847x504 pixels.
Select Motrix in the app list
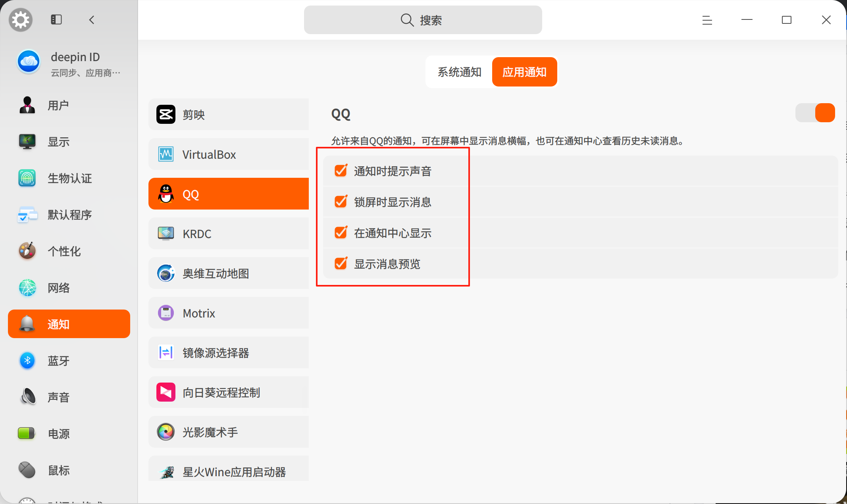click(x=229, y=313)
